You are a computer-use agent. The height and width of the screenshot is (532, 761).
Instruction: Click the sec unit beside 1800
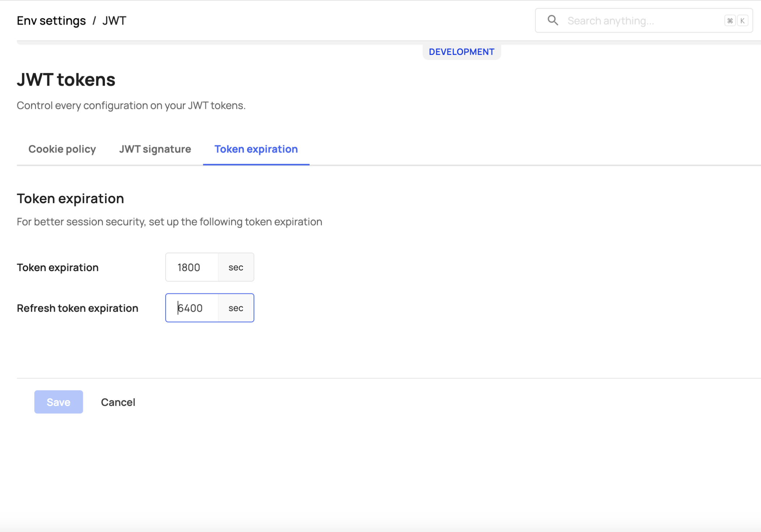pos(236,267)
